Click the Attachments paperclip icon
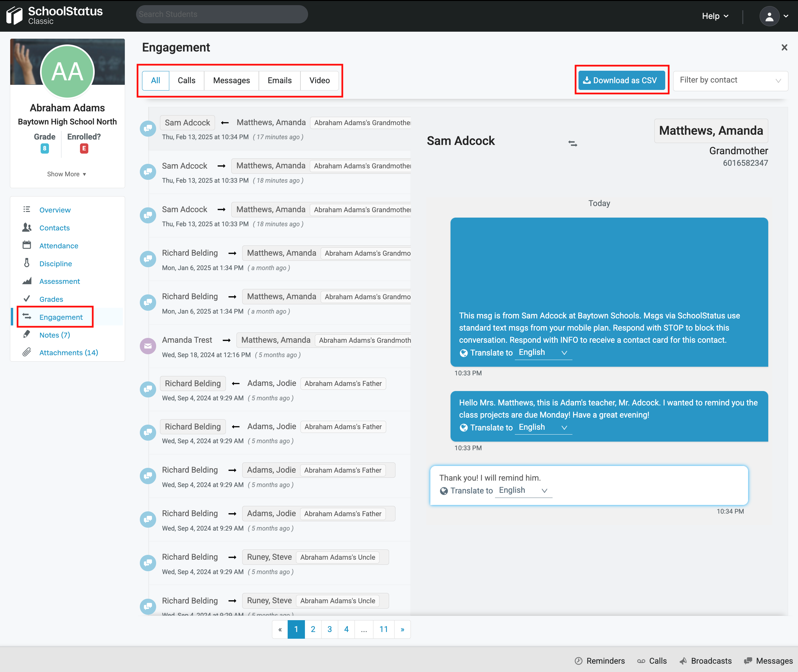This screenshot has height=672, width=798. [x=27, y=352]
